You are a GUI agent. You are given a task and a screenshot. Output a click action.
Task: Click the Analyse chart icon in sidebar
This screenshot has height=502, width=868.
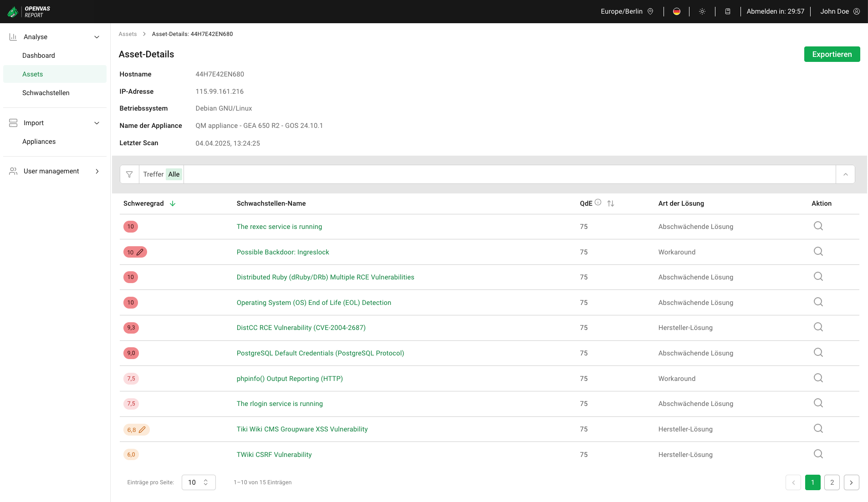click(x=13, y=37)
